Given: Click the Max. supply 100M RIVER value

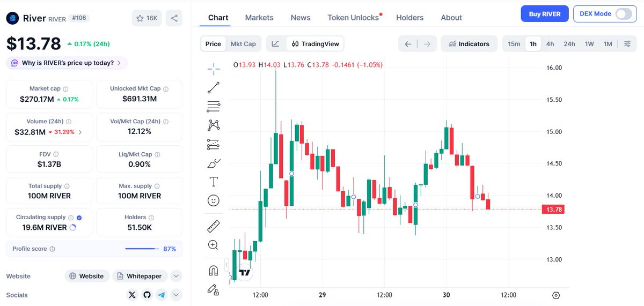Looking at the screenshot, I should pyautogui.click(x=140, y=196).
